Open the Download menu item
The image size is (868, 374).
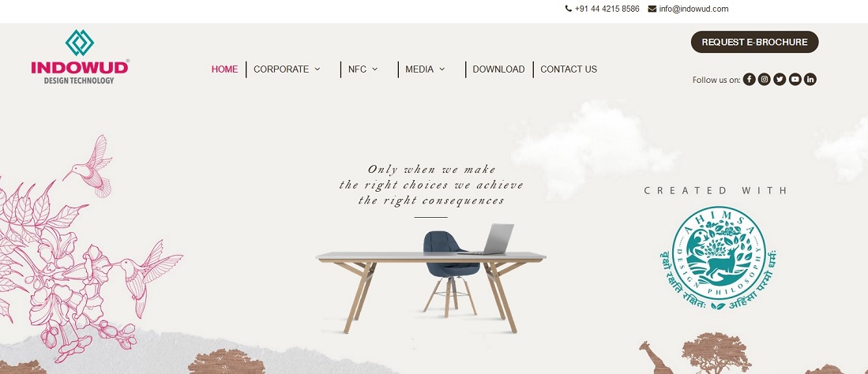pyautogui.click(x=499, y=69)
